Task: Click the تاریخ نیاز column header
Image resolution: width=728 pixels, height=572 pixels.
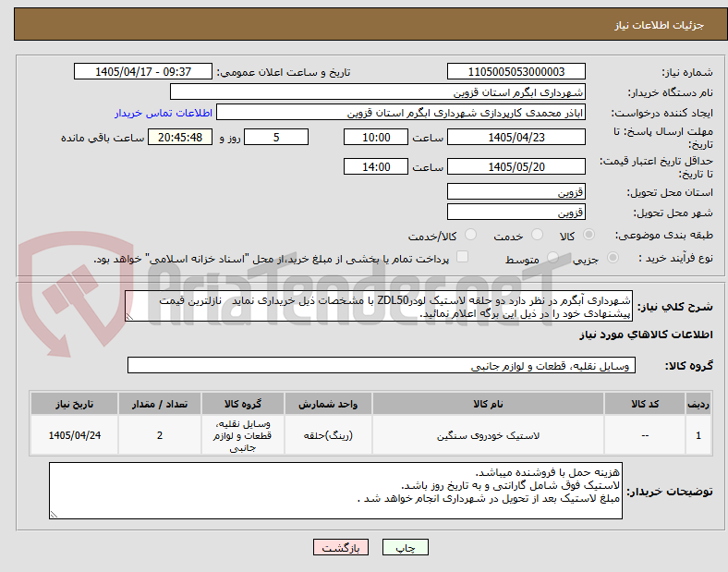Action: [74, 404]
